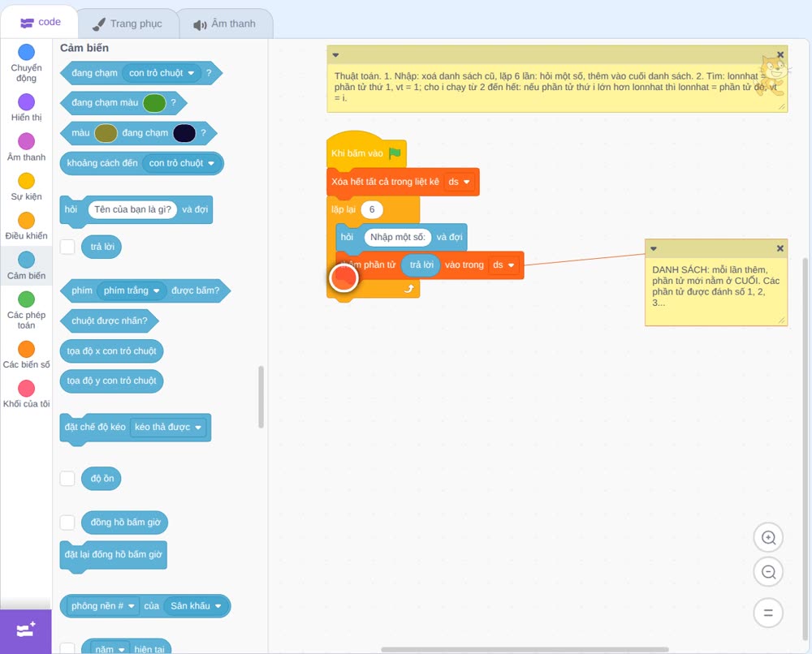
Task: Collapse the Thuật toán comment with its arrow
Action: [335, 55]
